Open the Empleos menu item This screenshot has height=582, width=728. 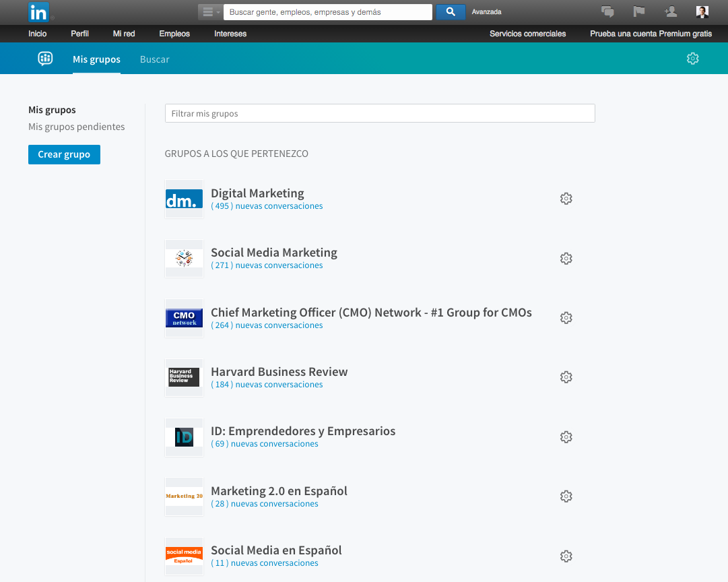[x=174, y=34]
